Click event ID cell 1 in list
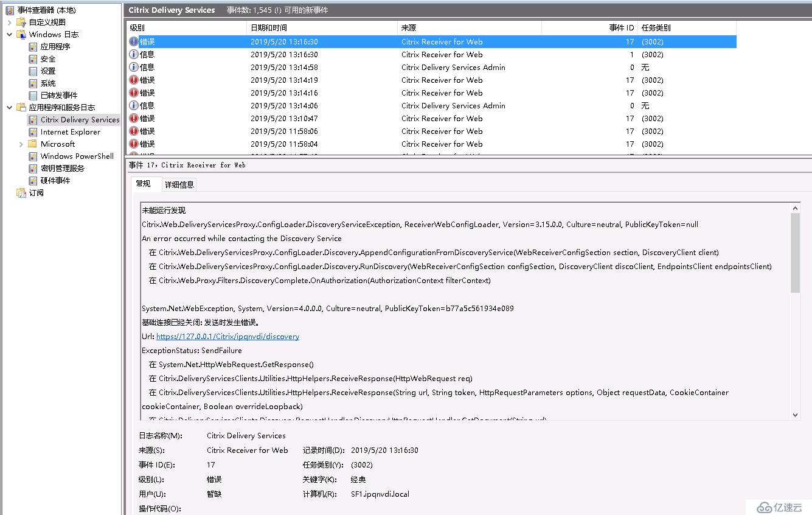The height and width of the screenshot is (515, 812). pyautogui.click(x=631, y=55)
